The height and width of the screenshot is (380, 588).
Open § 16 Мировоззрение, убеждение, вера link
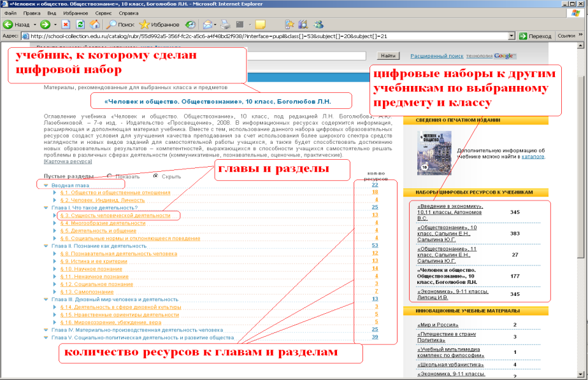[111, 322]
